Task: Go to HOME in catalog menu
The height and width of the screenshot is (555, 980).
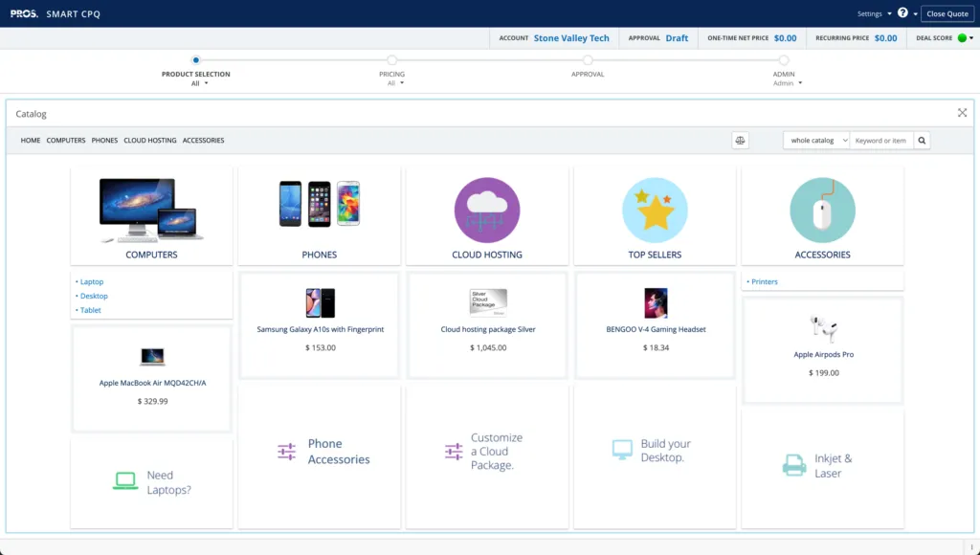Action: click(x=31, y=141)
